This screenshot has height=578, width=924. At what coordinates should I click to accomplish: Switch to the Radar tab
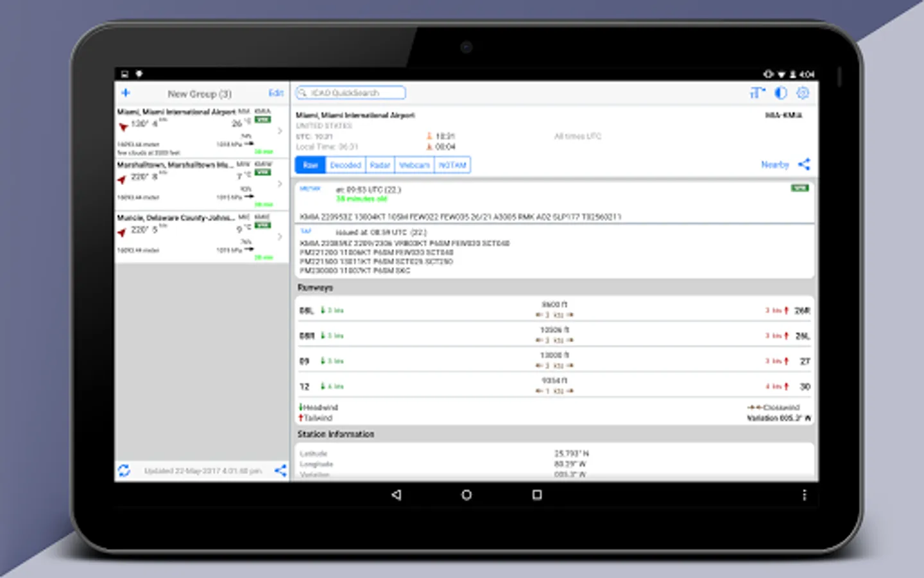coord(380,165)
